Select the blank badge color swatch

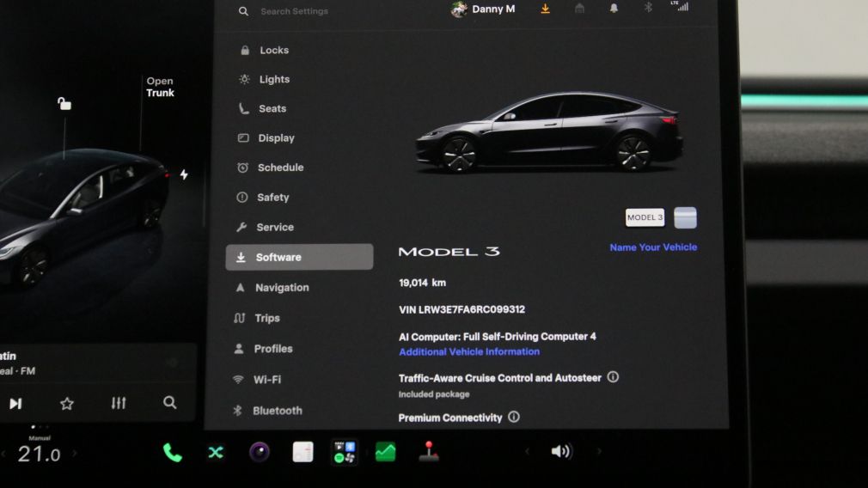coord(685,218)
